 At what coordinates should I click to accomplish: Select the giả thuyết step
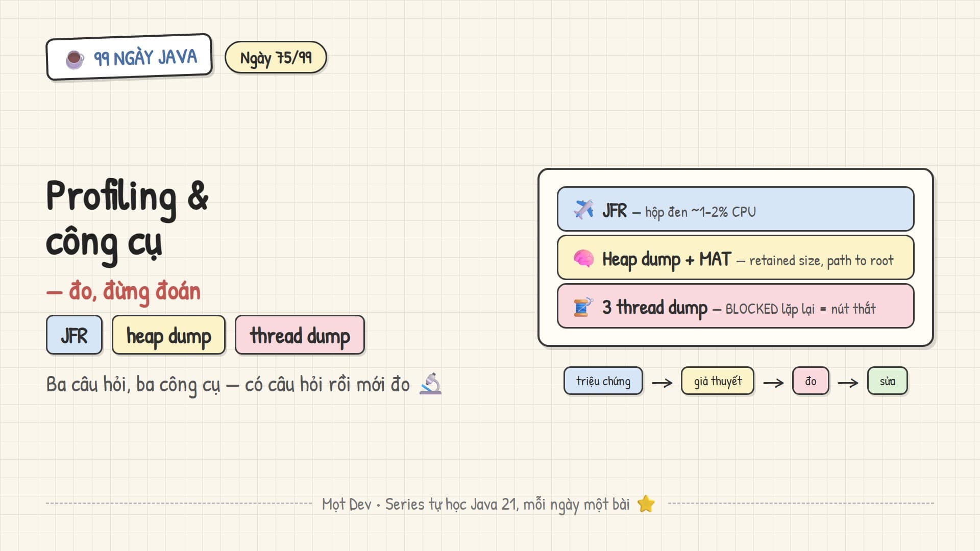pyautogui.click(x=718, y=381)
